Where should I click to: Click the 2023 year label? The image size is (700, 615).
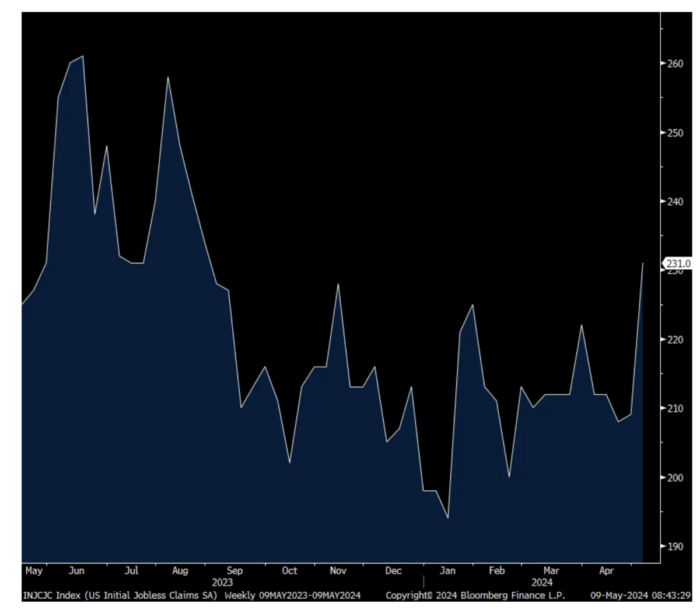point(222,582)
